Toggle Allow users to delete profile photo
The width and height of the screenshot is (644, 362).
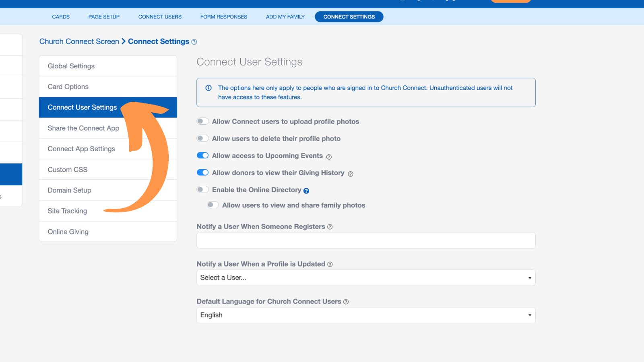point(202,138)
